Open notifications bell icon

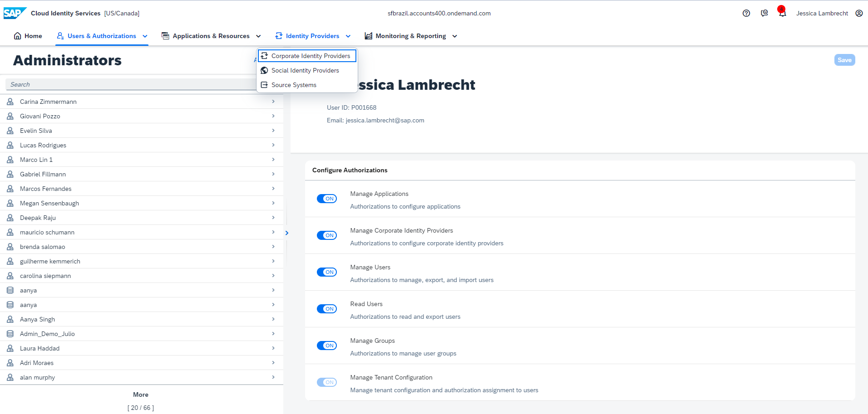[x=782, y=13]
